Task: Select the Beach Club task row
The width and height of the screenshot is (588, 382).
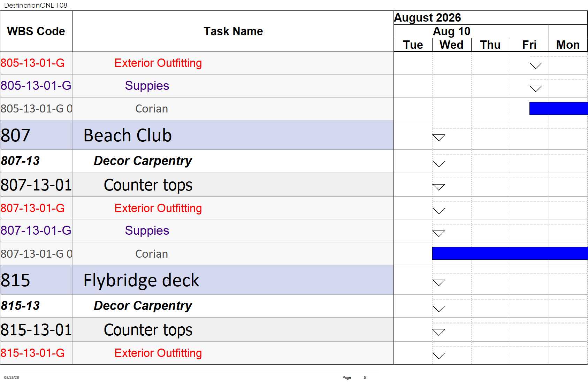Action: tap(197, 135)
